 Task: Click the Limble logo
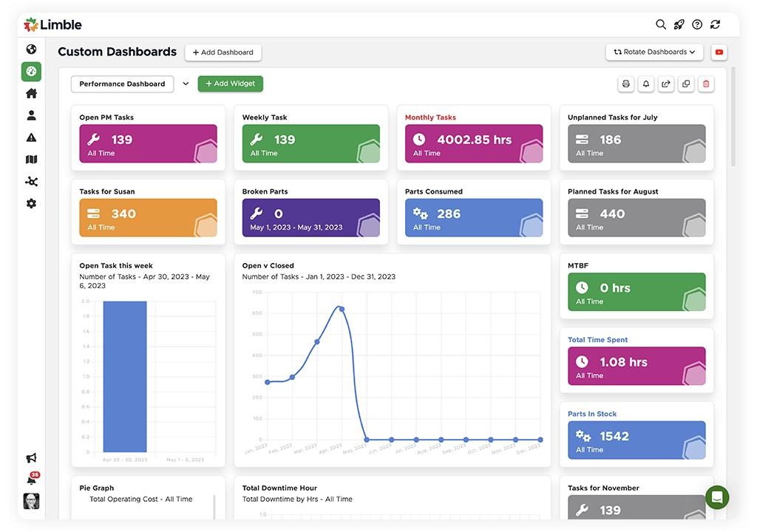tap(52, 24)
